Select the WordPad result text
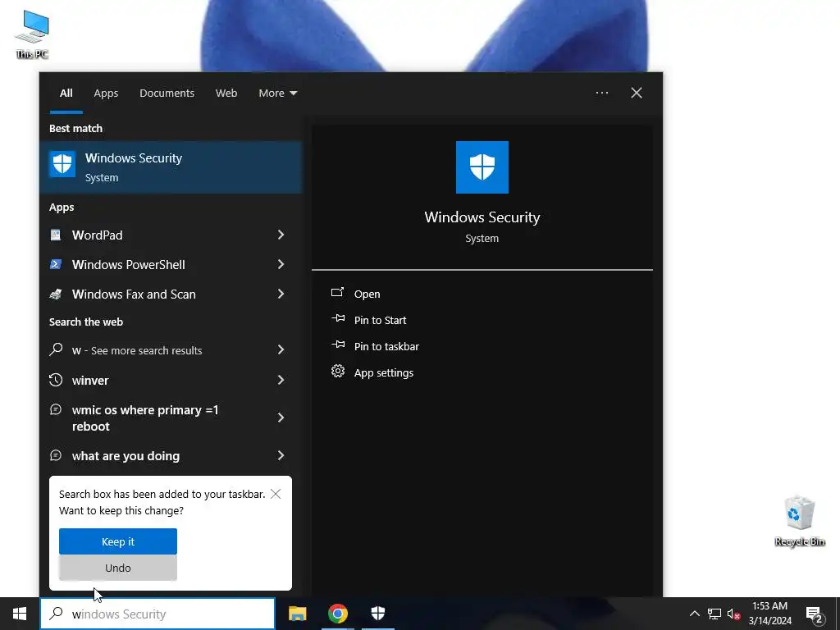The image size is (840, 630). point(97,235)
